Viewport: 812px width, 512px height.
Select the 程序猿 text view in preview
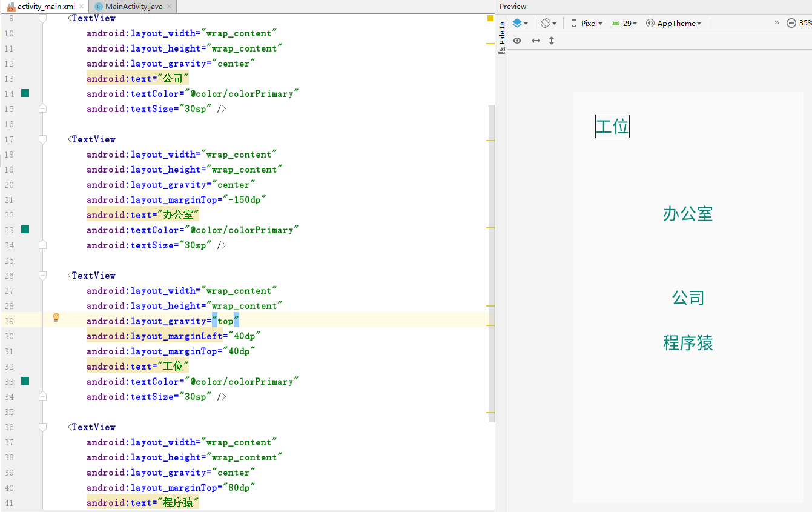tap(688, 343)
